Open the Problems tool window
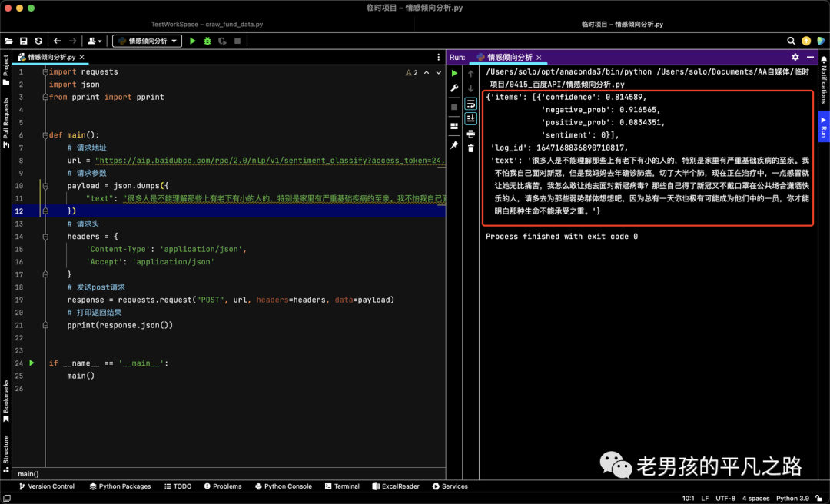830x504 pixels. 223,486
